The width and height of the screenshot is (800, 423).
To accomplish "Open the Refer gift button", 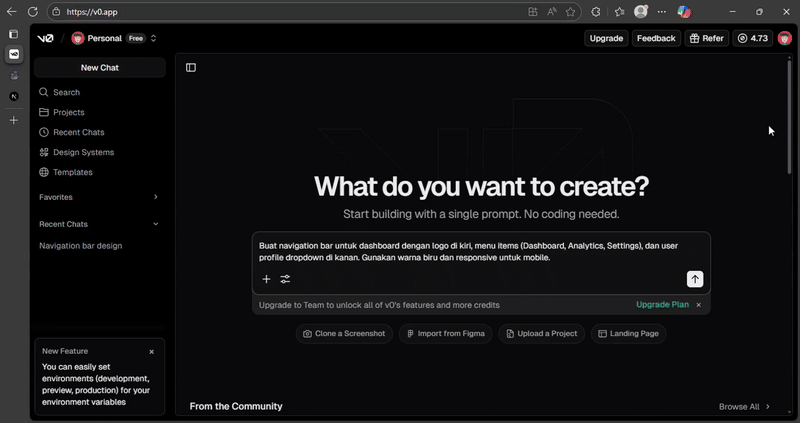I will click(707, 38).
